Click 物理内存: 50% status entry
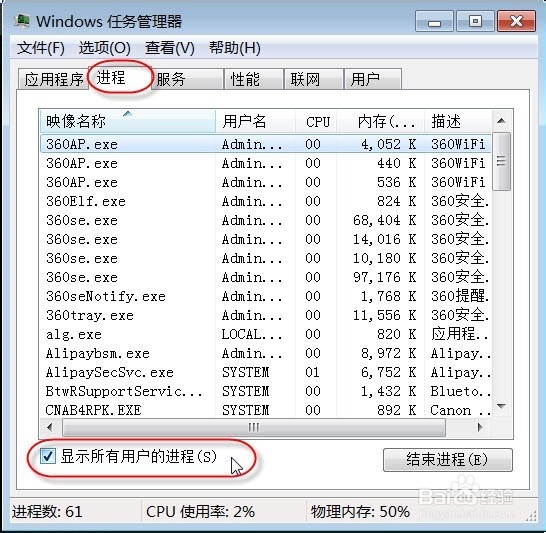 360,512
